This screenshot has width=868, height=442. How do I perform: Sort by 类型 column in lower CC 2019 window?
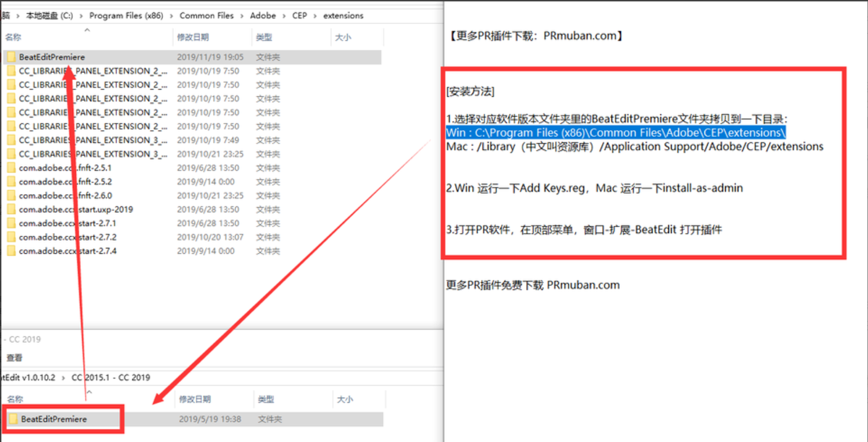click(266, 399)
